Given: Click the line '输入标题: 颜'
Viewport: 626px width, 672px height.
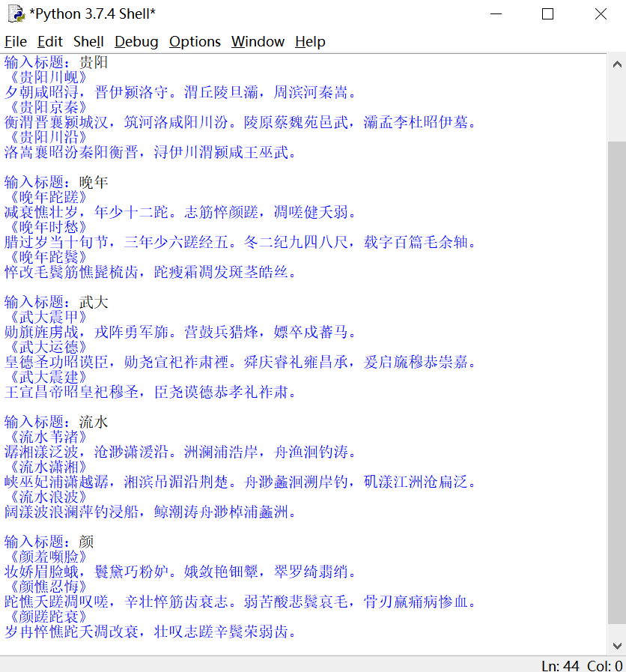Looking at the screenshot, I should [x=49, y=542].
